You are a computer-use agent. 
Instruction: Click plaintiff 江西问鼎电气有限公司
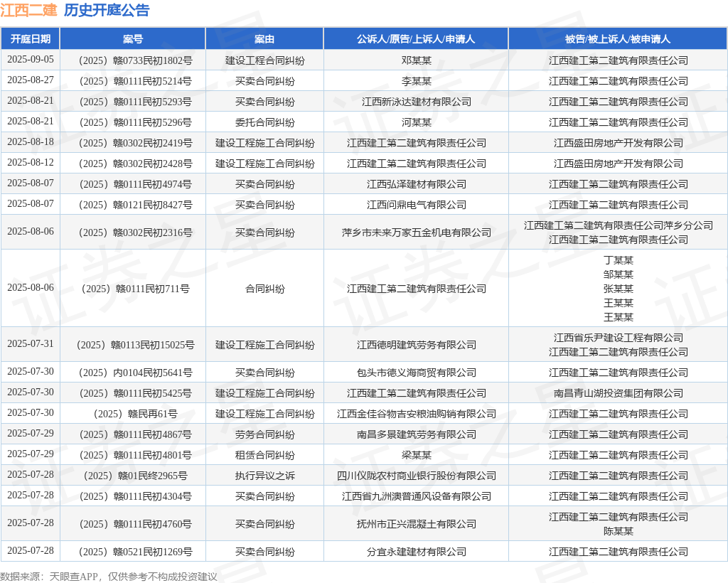[x=417, y=205]
